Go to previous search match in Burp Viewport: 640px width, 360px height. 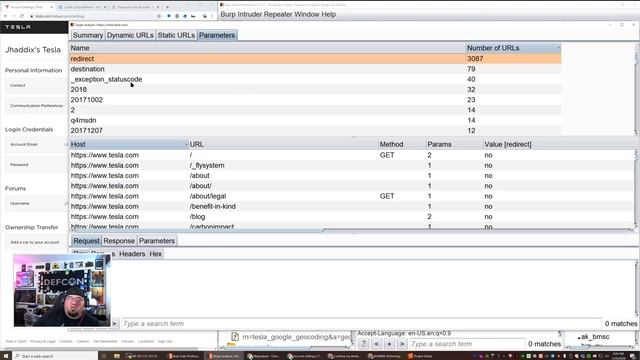(x=376, y=344)
